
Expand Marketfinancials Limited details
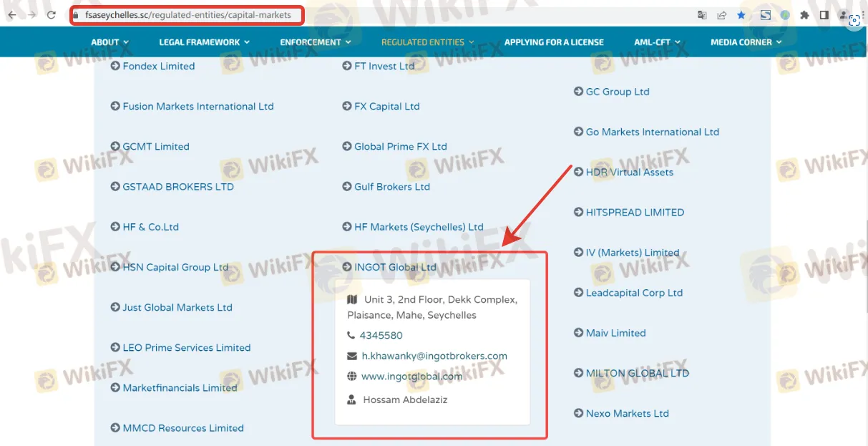180,387
